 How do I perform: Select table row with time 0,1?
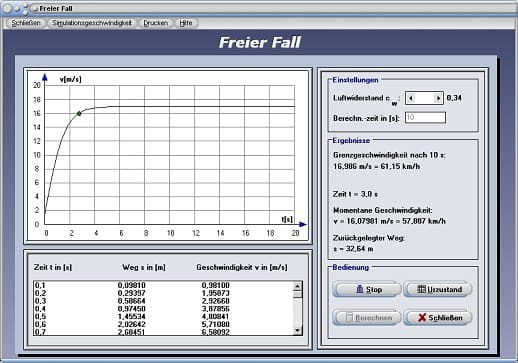coord(163,285)
